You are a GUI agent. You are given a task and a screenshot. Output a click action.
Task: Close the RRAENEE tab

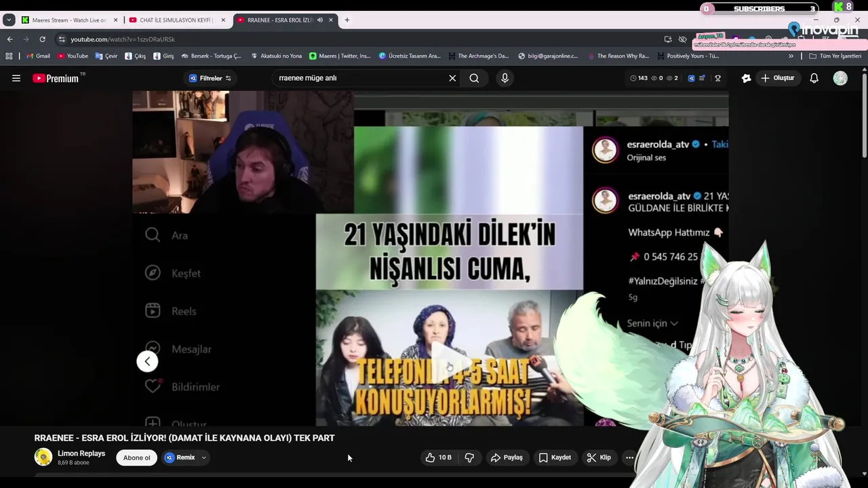pos(331,20)
